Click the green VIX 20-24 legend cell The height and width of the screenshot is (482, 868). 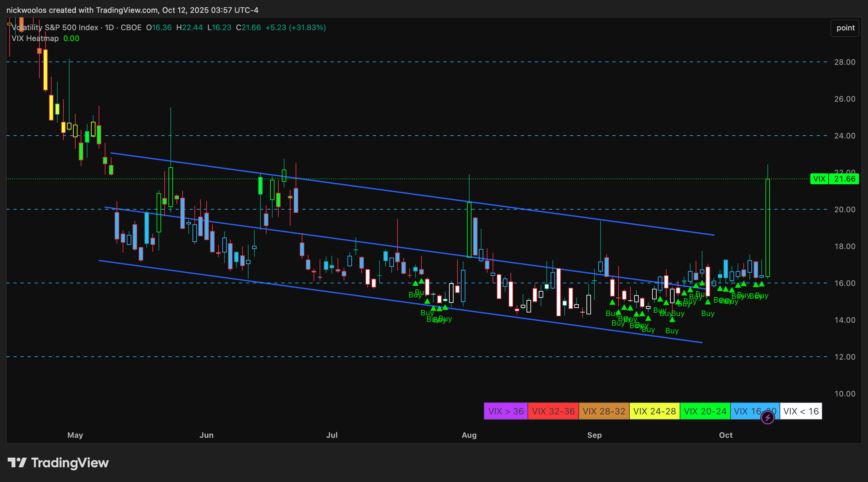(x=705, y=411)
